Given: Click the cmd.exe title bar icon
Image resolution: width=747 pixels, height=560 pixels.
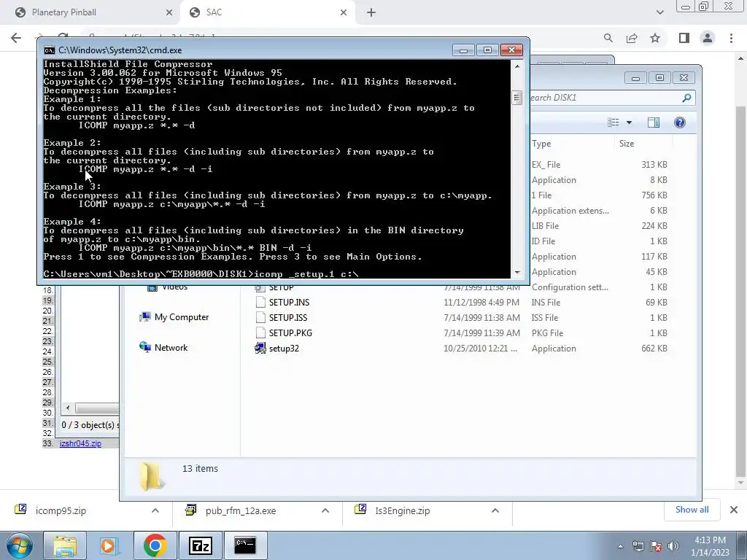Looking at the screenshot, I should (49, 50).
